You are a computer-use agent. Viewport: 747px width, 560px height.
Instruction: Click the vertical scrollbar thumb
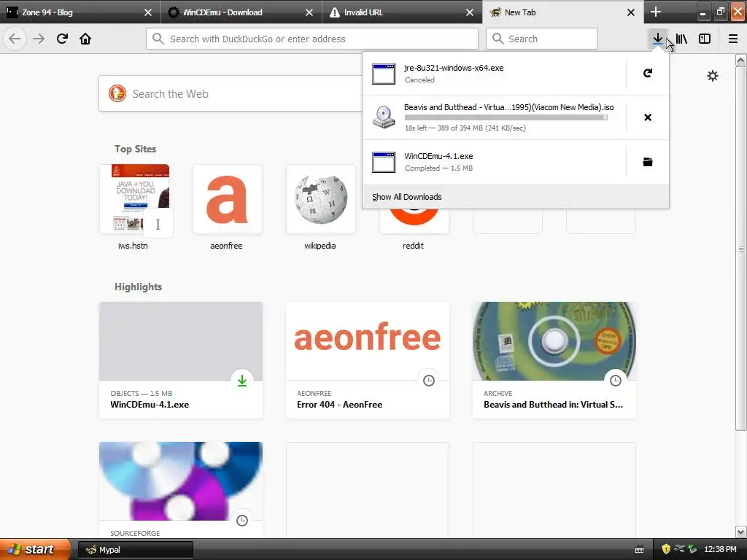tap(740, 249)
